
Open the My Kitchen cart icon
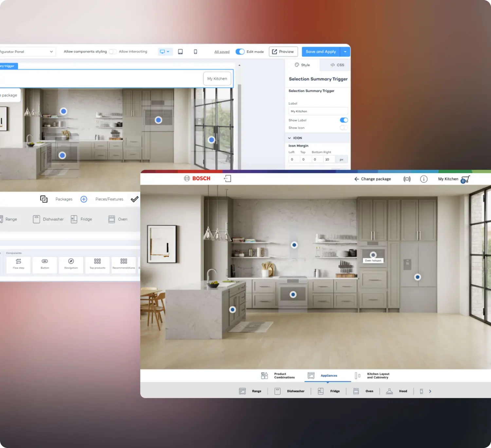pyautogui.click(x=465, y=179)
